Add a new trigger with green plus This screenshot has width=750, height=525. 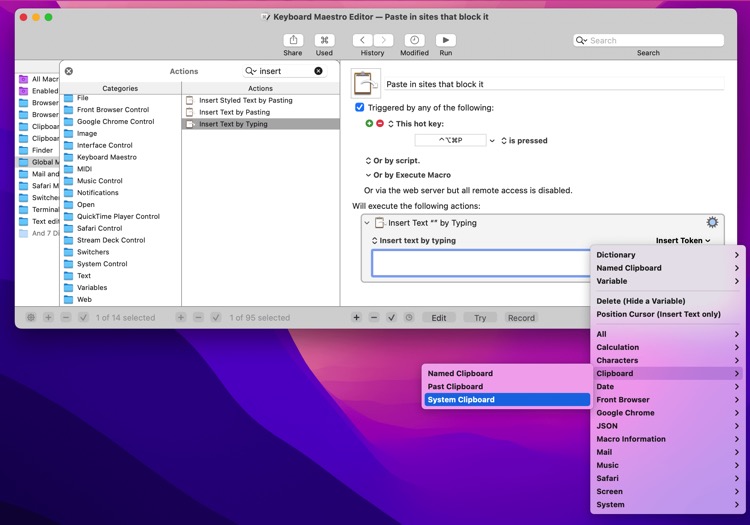click(369, 123)
